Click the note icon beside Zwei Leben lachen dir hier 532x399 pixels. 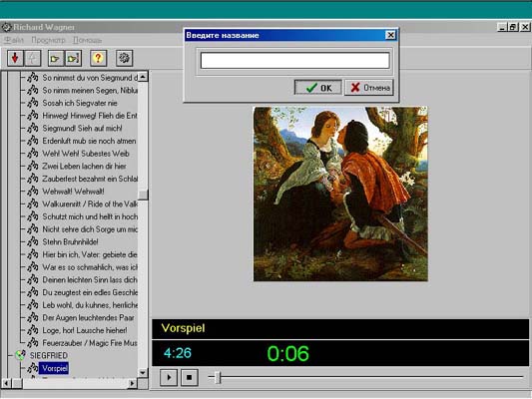[33, 166]
